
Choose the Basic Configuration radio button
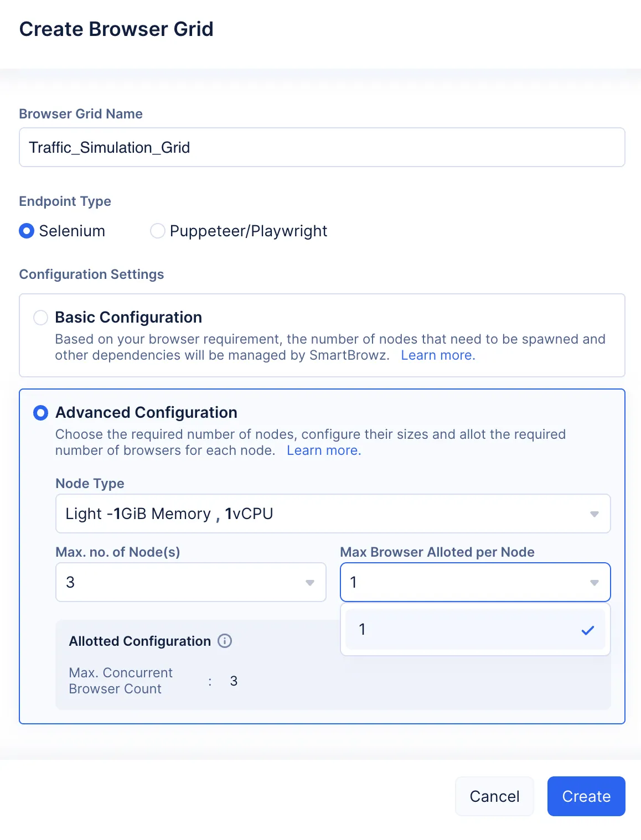coord(40,318)
